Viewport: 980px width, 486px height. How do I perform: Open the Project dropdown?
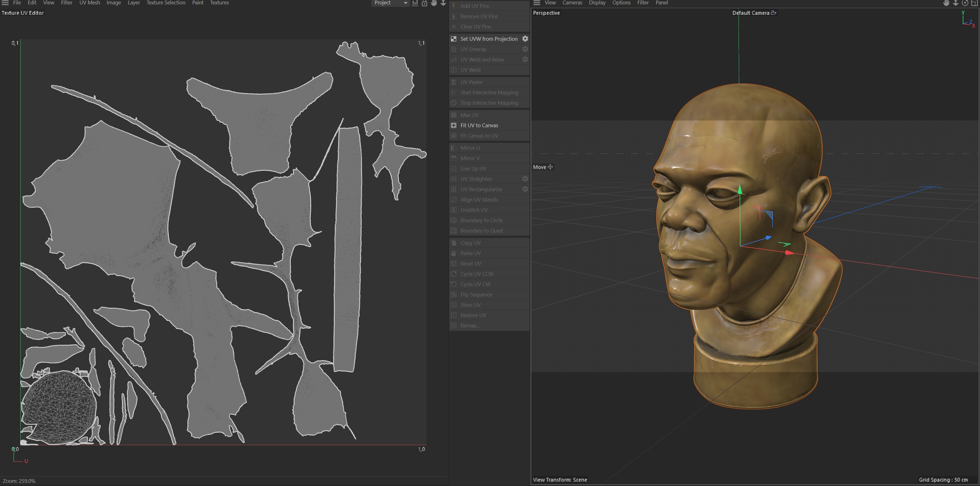pyautogui.click(x=390, y=3)
